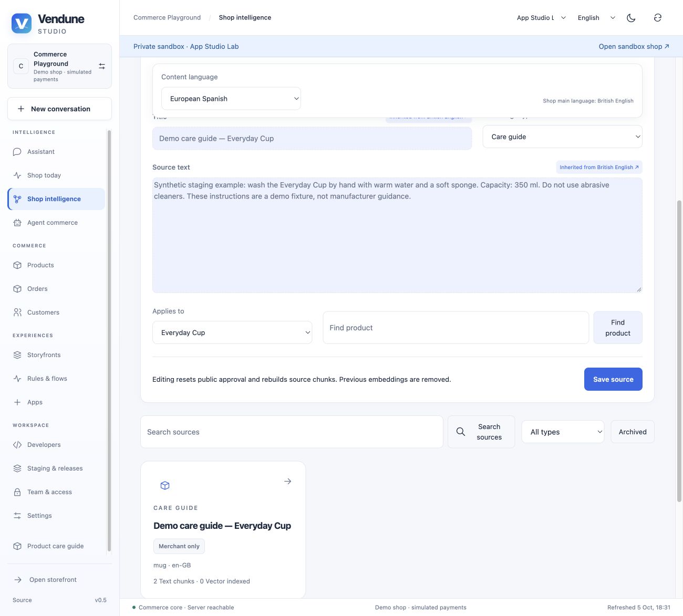Expand Content language European Spanish dropdown
The width and height of the screenshot is (683, 616).
coord(231,99)
